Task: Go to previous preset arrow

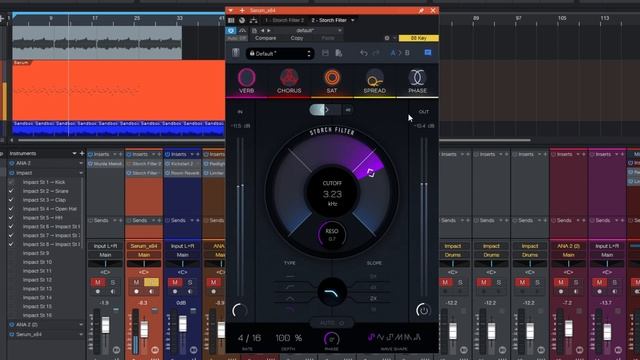Action: point(262,31)
